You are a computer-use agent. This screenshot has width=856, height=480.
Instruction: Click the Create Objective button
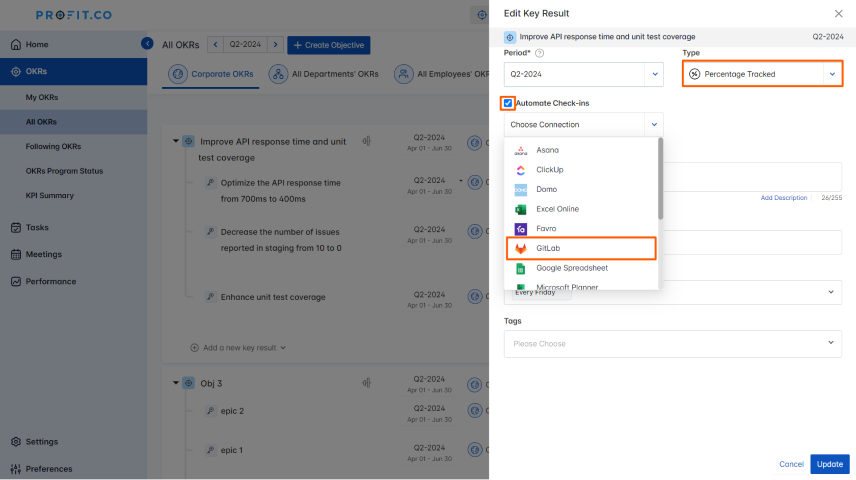(x=329, y=45)
